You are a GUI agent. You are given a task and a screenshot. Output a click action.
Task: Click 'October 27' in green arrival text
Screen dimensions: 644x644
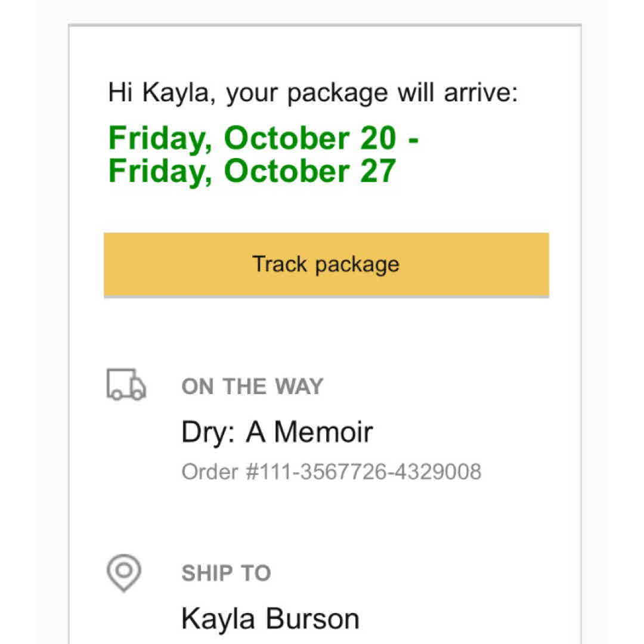pos(309,171)
